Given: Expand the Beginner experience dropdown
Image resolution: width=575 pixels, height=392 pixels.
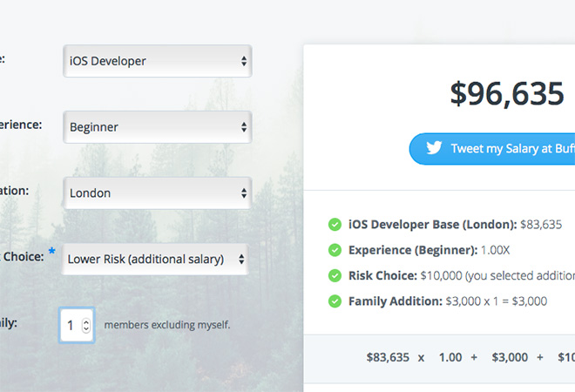Looking at the screenshot, I should (157, 127).
